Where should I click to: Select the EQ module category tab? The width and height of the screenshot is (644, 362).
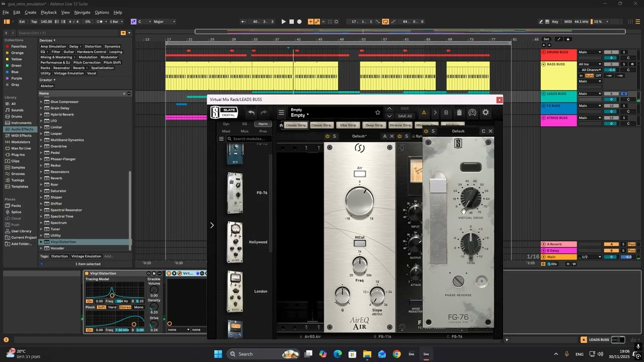coord(245,124)
